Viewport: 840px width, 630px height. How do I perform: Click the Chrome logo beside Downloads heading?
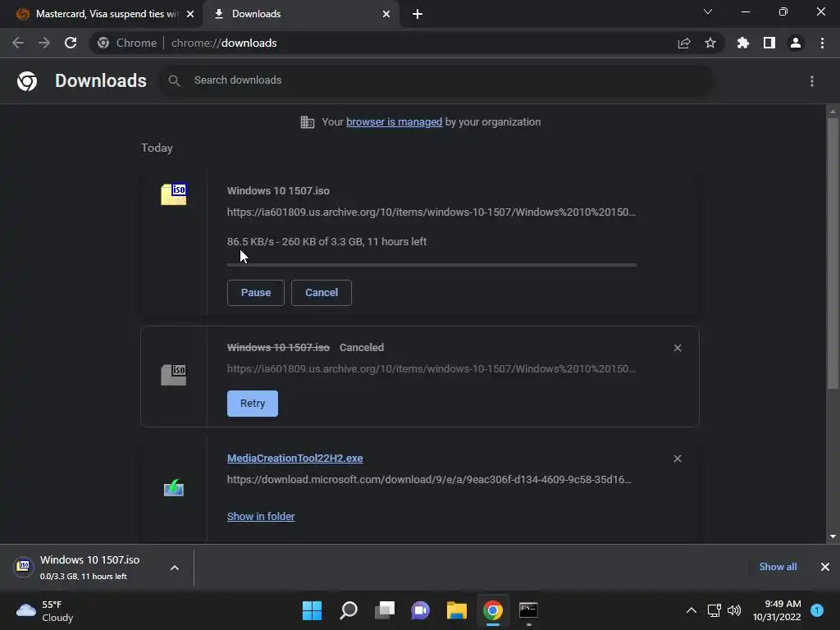coord(27,81)
